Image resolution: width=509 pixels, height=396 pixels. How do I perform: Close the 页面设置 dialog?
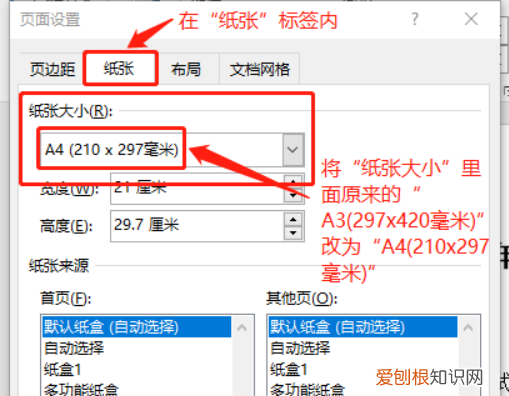pos(471,19)
